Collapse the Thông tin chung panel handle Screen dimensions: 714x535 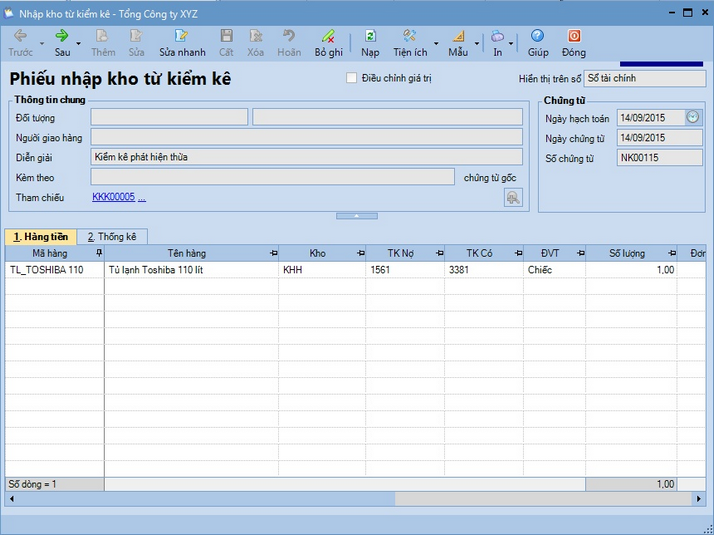pyautogui.click(x=357, y=216)
